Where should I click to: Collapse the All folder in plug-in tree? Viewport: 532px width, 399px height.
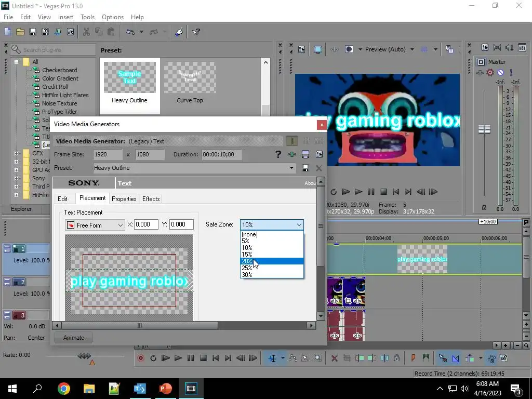click(16, 62)
